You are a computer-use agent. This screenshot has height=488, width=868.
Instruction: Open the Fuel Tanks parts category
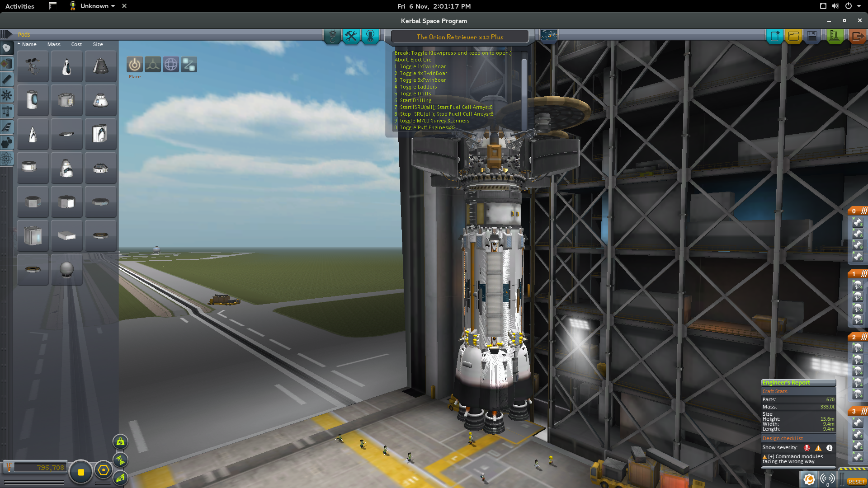pos(6,63)
